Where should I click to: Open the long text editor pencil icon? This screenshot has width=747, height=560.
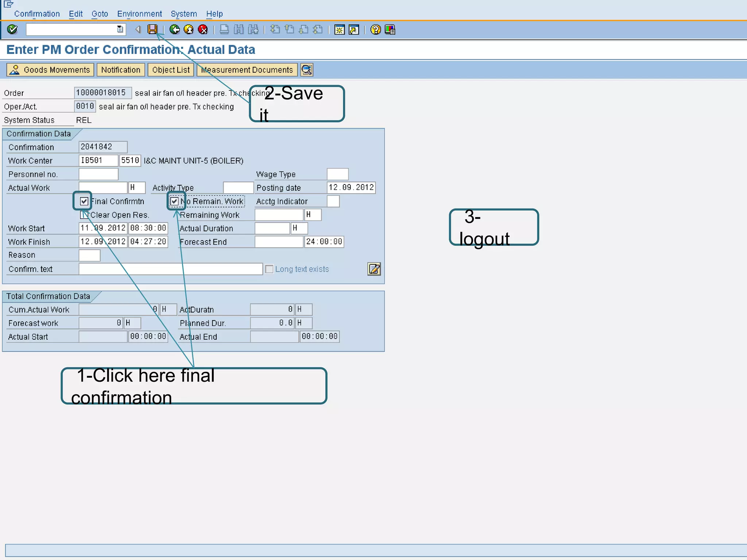point(374,269)
